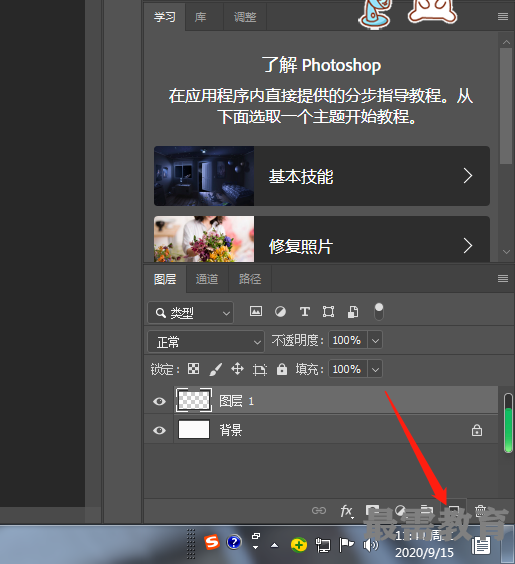Click the taskbar date 2020/9/15
The height and width of the screenshot is (564, 515).
[424, 552]
